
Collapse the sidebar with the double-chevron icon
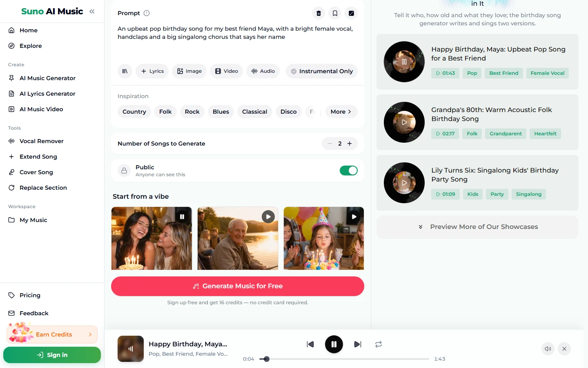pos(92,11)
